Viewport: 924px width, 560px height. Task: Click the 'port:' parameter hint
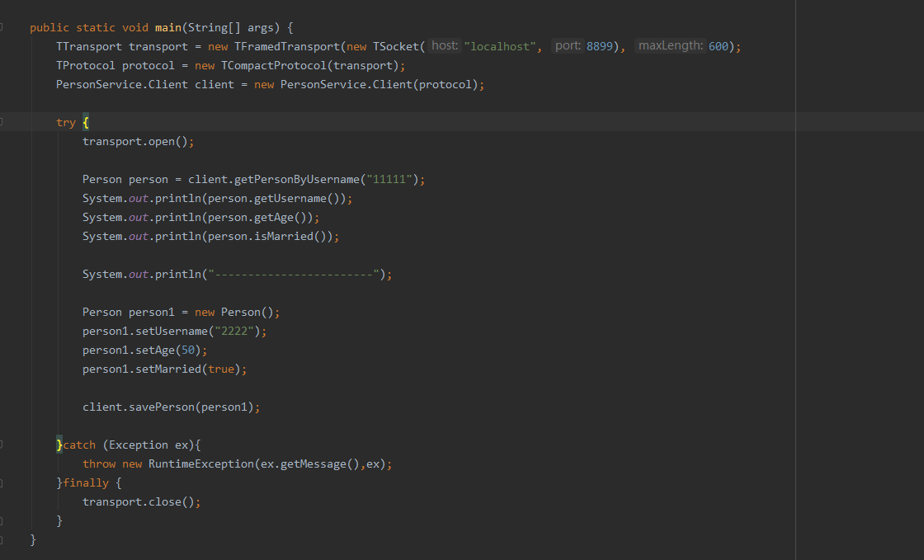(568, 45)
